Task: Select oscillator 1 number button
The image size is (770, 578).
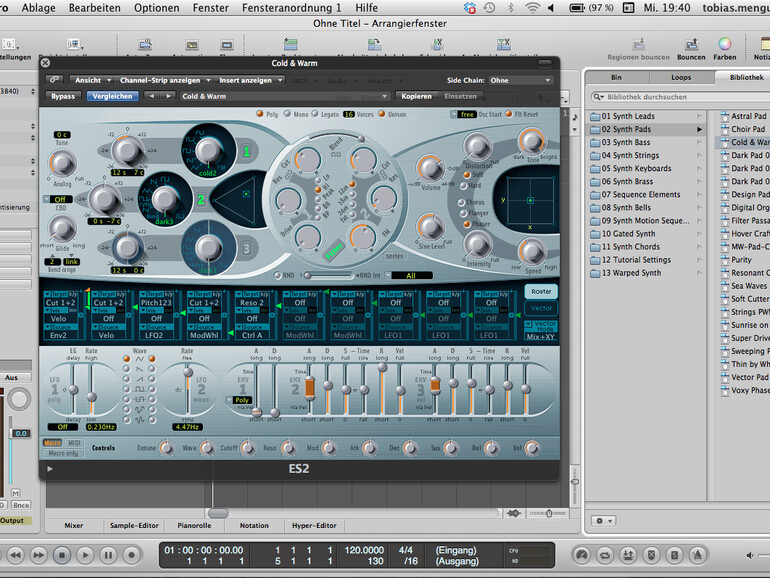Action: [246, 152]
